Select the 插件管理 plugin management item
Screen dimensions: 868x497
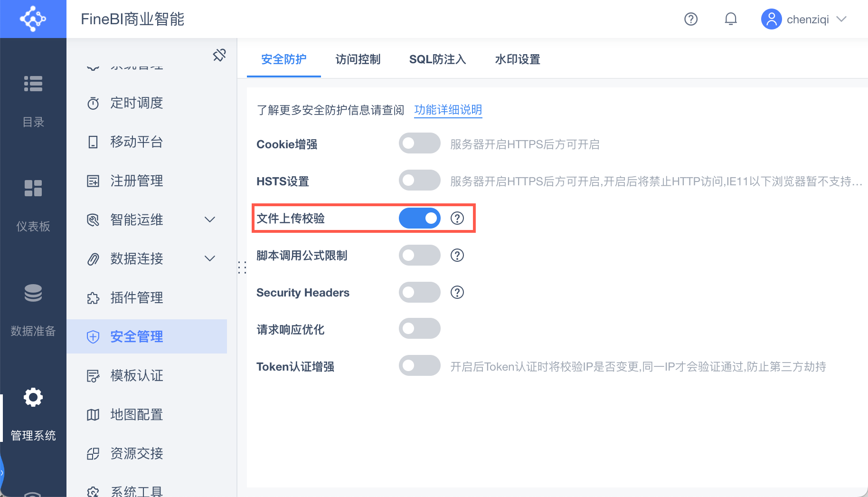pos(137,297)
